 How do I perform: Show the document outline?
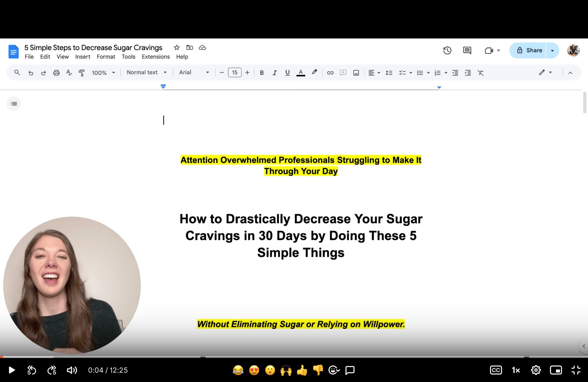pyautogui.click(x=13, y=104)
